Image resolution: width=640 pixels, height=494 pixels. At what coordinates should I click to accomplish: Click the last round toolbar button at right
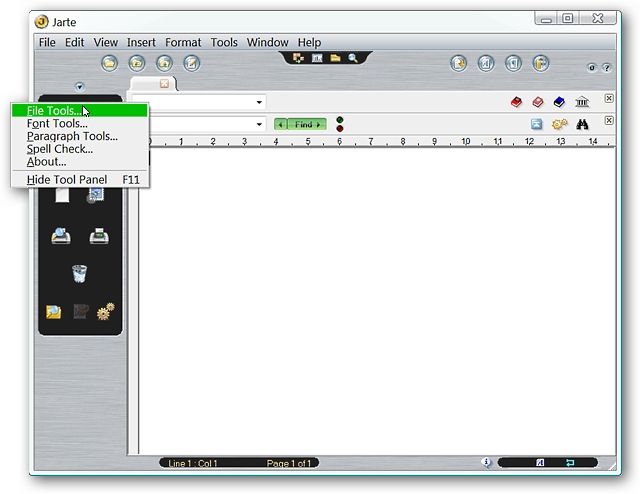pos(541,64)
